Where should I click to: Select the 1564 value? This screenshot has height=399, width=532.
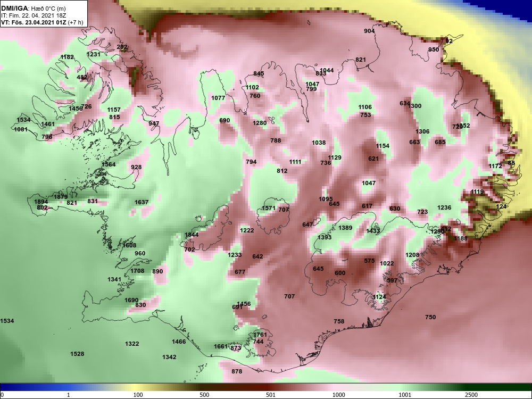[x=109, y=164]
